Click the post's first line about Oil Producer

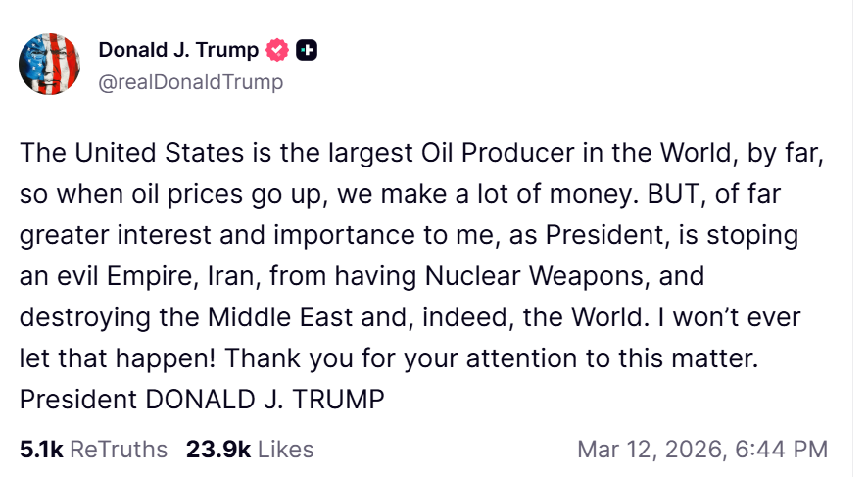point(421,153)
